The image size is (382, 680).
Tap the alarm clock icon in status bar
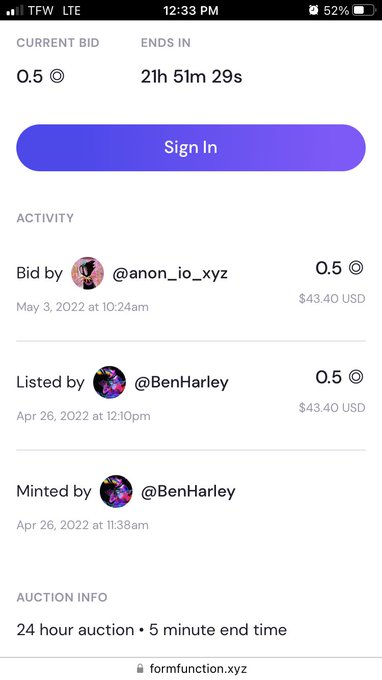click(x=313, y=10)
